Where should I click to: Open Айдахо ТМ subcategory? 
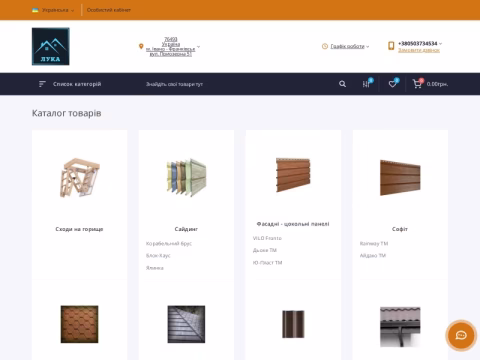click(373, 256)
